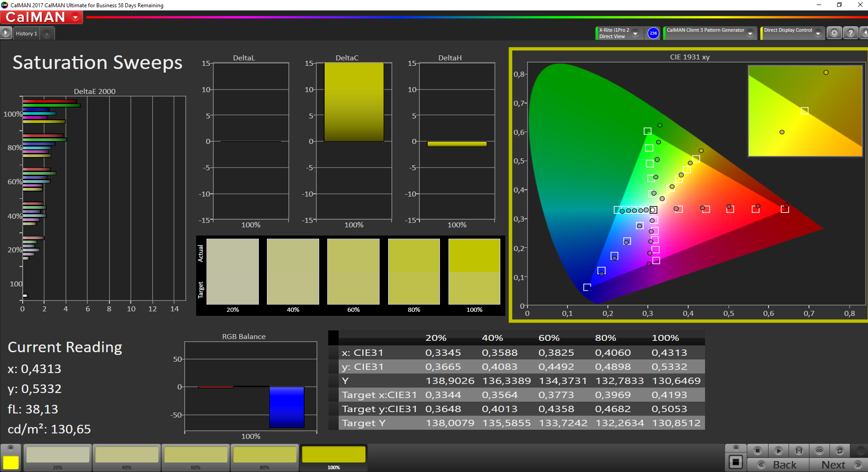Viewport: 868px width, 472px height.
Task: Enable continuous reading infinity icon
Action: tap(819, 451)
